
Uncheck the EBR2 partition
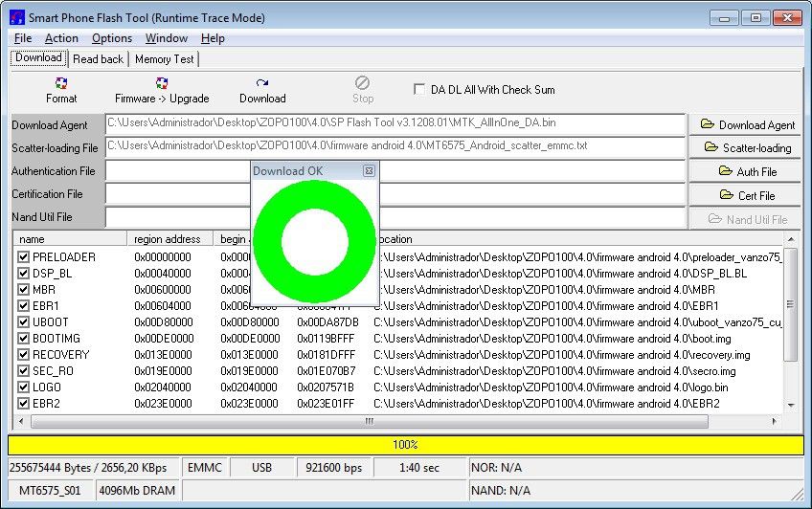pos(23,404)
